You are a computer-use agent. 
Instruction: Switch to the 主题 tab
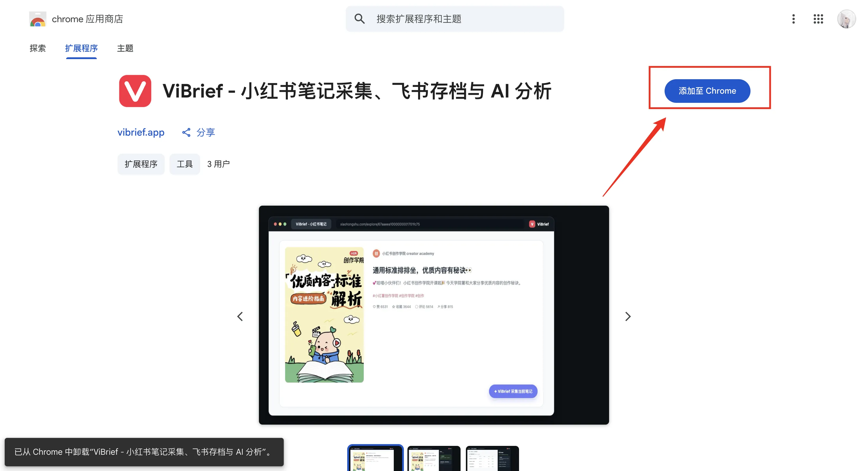[x=125, y=48]
